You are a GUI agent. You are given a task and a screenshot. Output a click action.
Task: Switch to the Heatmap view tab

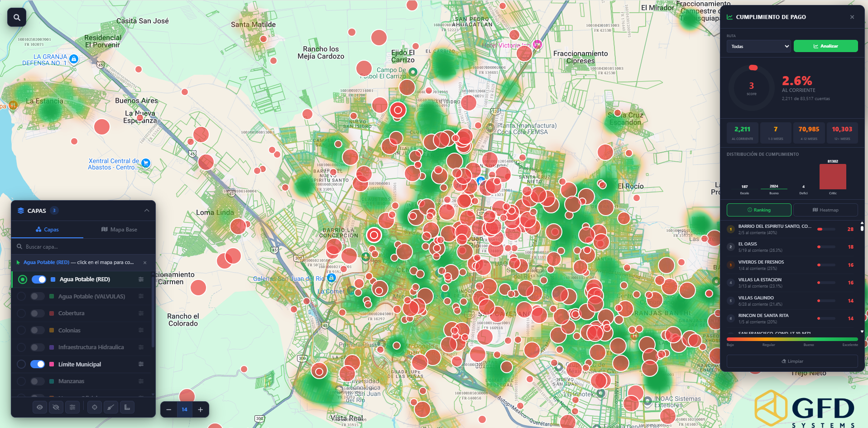(825, 210)
